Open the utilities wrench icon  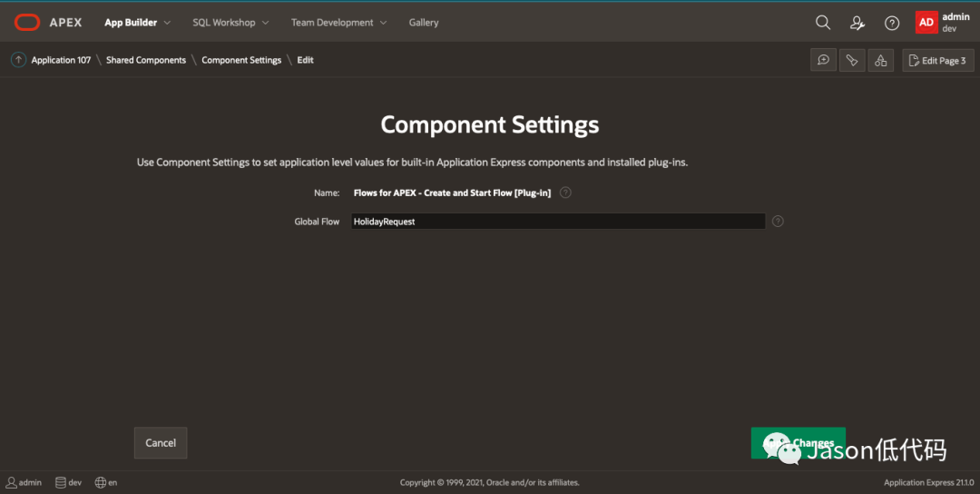point(852,60)
